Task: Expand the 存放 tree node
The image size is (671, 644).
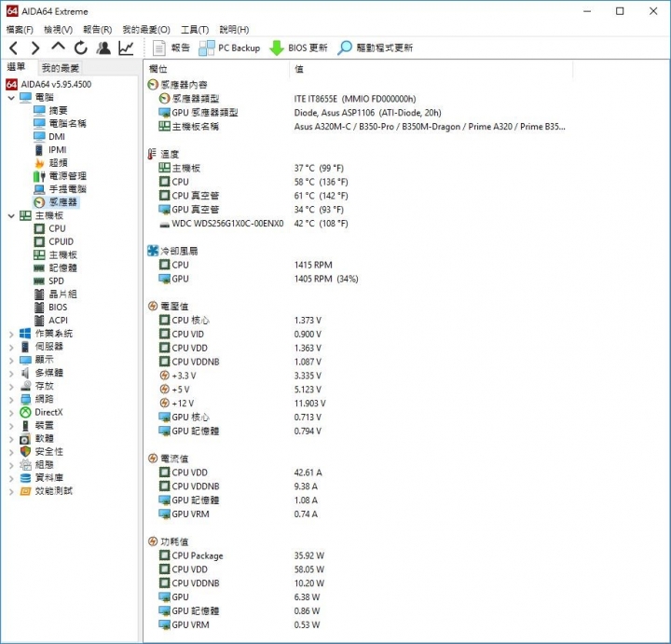Action: [11, 387]
